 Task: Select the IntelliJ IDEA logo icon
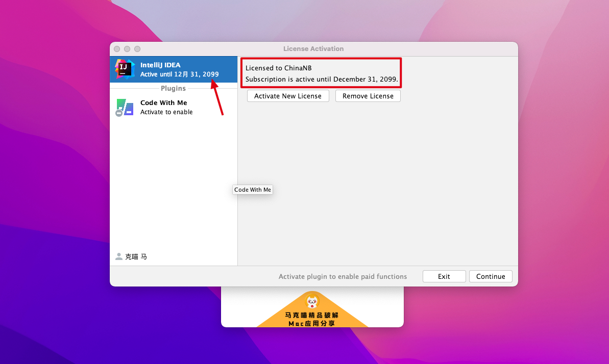tap(125, 69)
